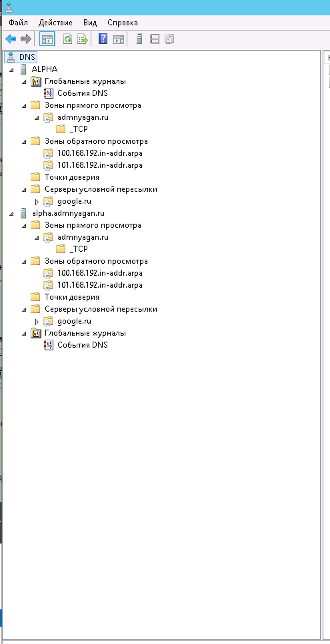The width and height of the screenshot is (330, 644).
Task: Toggle the show/hide action pane icon
Action: click(x=119, y=39)
